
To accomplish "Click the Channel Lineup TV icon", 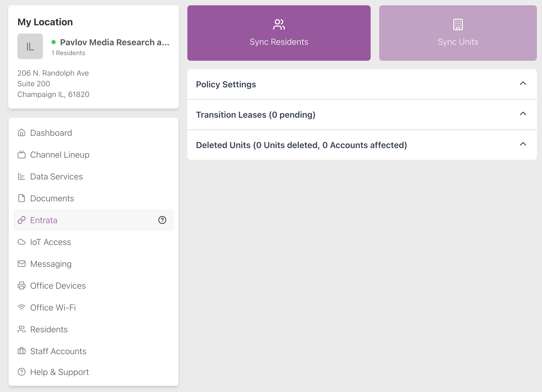I will (x=22, y=154).
